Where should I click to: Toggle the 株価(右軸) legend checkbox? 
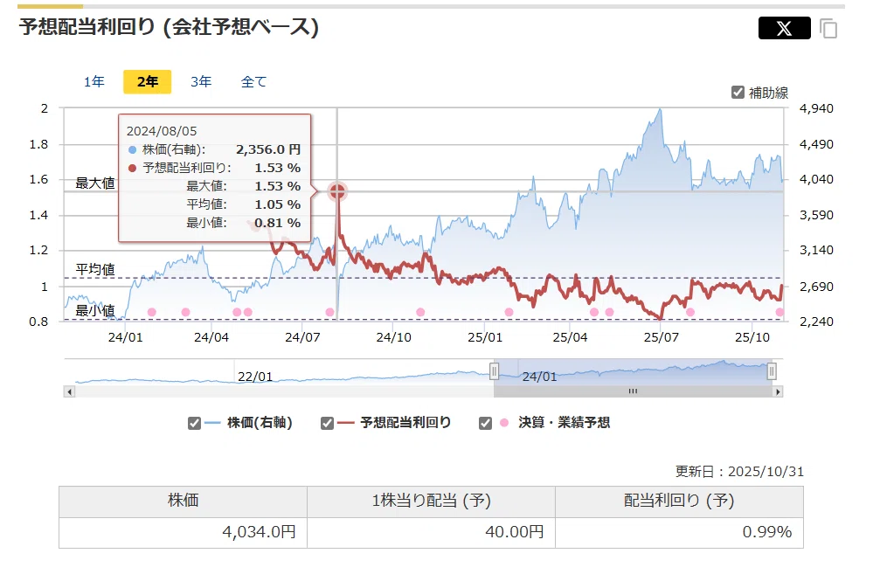(x=194, y=423)
